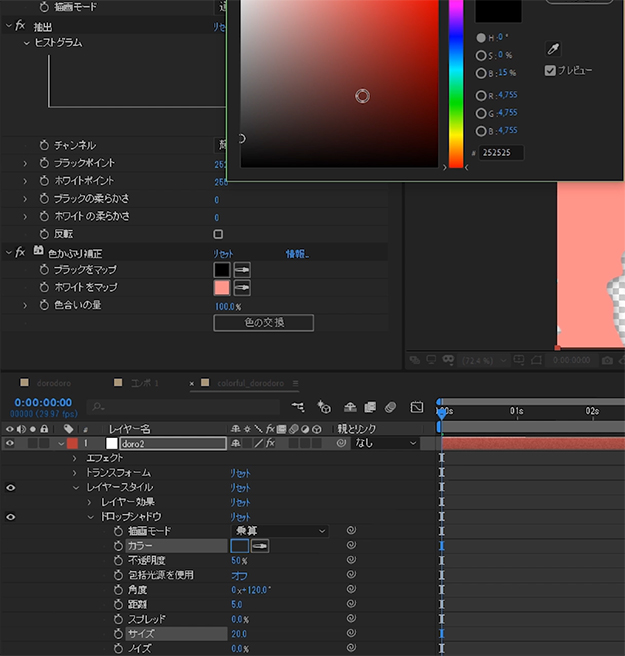This screenshot has width=625, height=656.
Task: Open the 乗算 blend mode dropdown
Action: pos(280,531)
